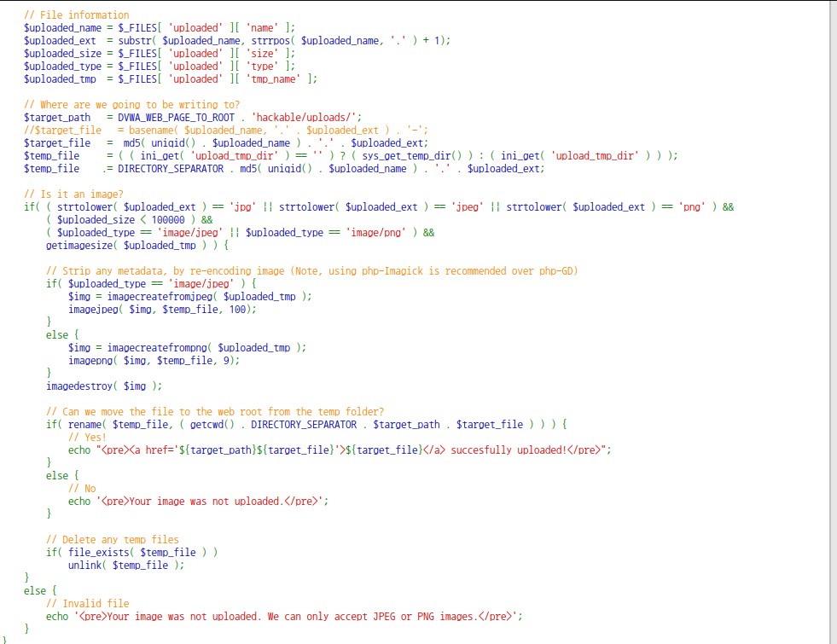
Task: Click the DVWA_WEB_PAGE_TO_ROOT constant
Action: click(176, 118)
